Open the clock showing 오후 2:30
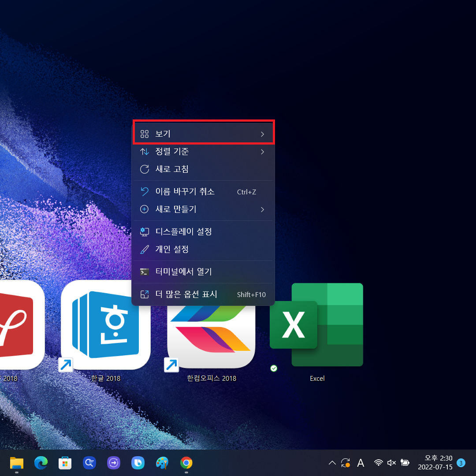The width and height of the screenshot is (476, 476). coord(435,463)
